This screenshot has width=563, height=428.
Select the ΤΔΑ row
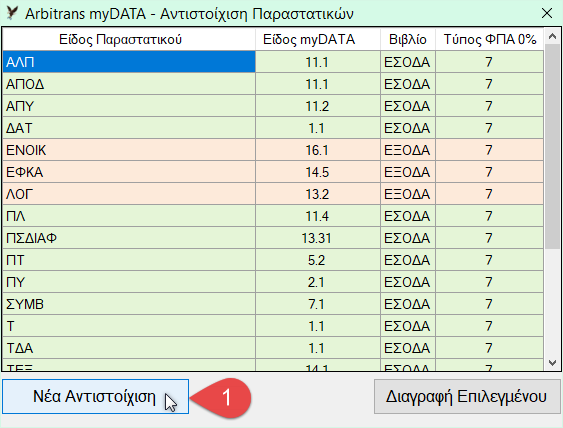click(x=273, y=348)
